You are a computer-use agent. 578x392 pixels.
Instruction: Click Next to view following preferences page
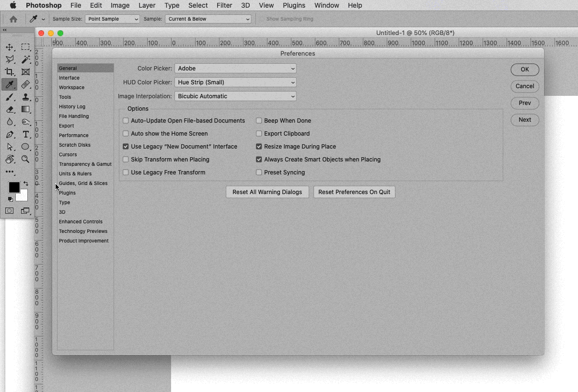coord(524,120)
